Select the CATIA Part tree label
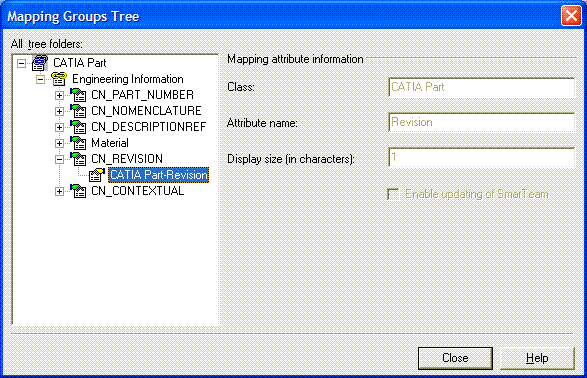587x378 pixels. [80, 63]
